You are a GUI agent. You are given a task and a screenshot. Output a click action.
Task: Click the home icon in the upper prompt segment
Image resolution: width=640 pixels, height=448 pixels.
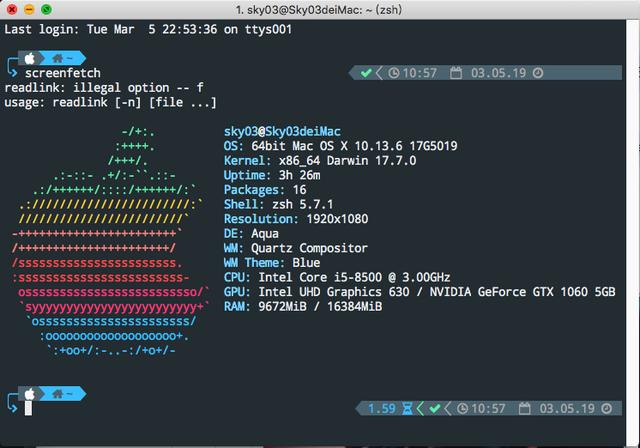point(58,58)
